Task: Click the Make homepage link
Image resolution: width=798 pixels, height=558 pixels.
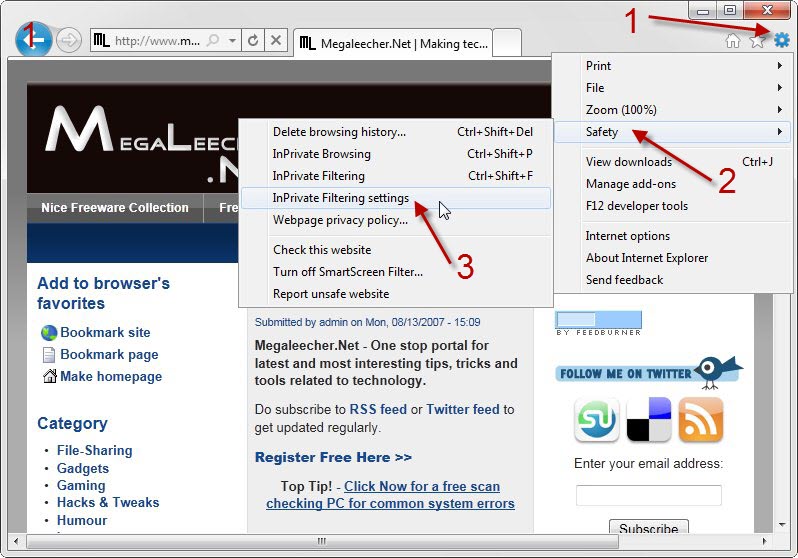Action: coord(111,376)
